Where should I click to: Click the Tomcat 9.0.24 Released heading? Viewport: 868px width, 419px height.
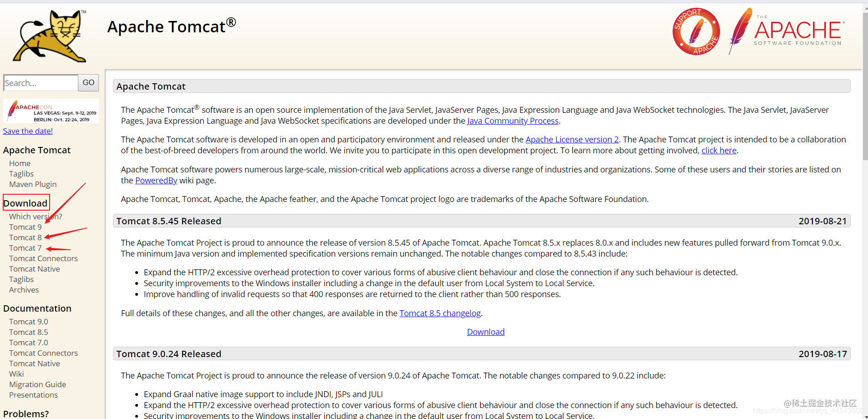coord(168,354)
